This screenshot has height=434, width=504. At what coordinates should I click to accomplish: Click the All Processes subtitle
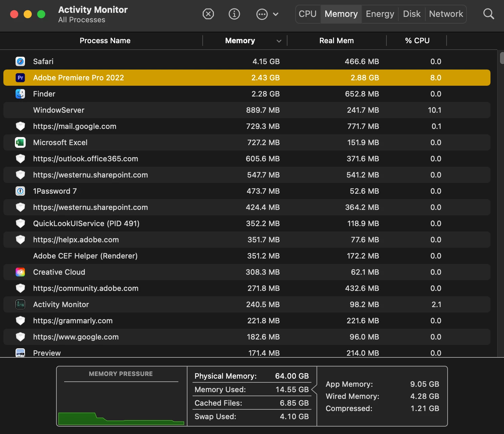82,20
